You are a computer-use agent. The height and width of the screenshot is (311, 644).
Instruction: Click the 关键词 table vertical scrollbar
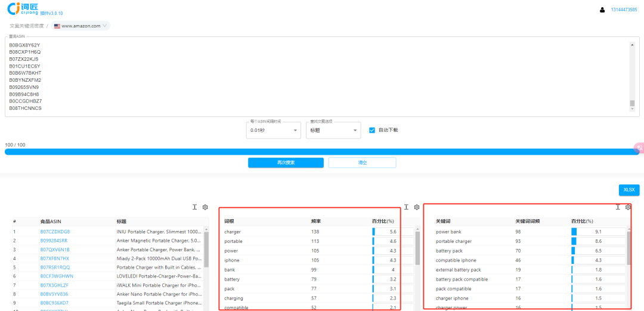(x=629, y=247)
